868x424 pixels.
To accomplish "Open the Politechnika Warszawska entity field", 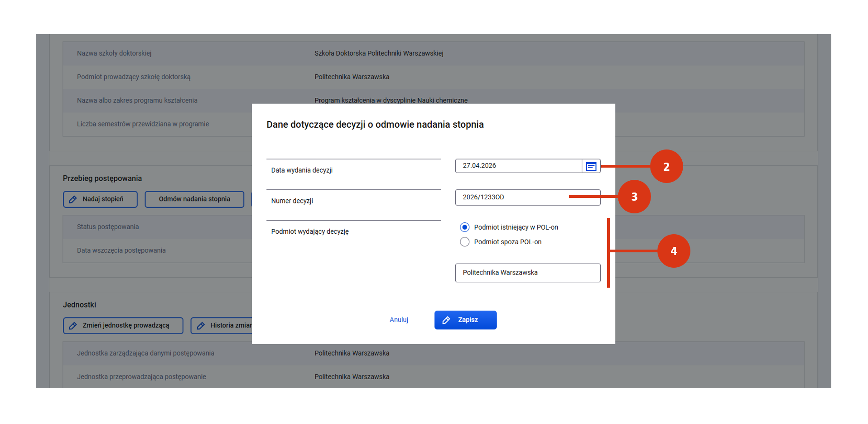I will (x=527, y=273).
